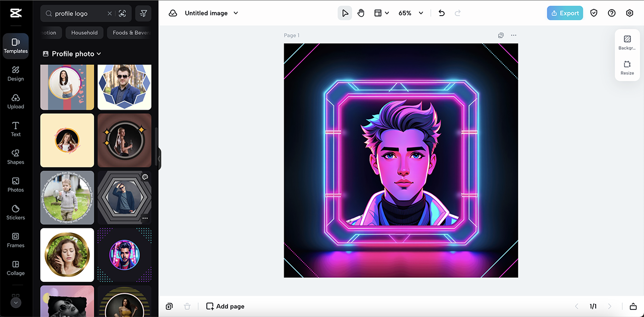Choose the cream background circular portrait template
The width and height of the screenshot is (644, 317).
tap(67, 140)
